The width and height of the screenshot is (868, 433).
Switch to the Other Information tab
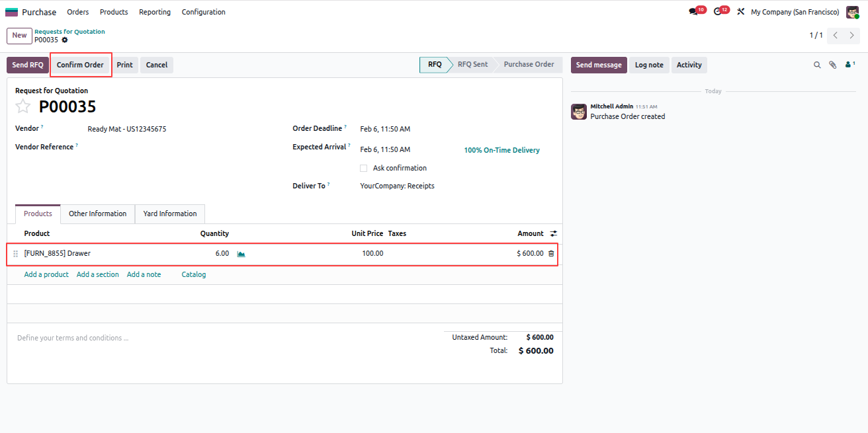tap(98, 214)
